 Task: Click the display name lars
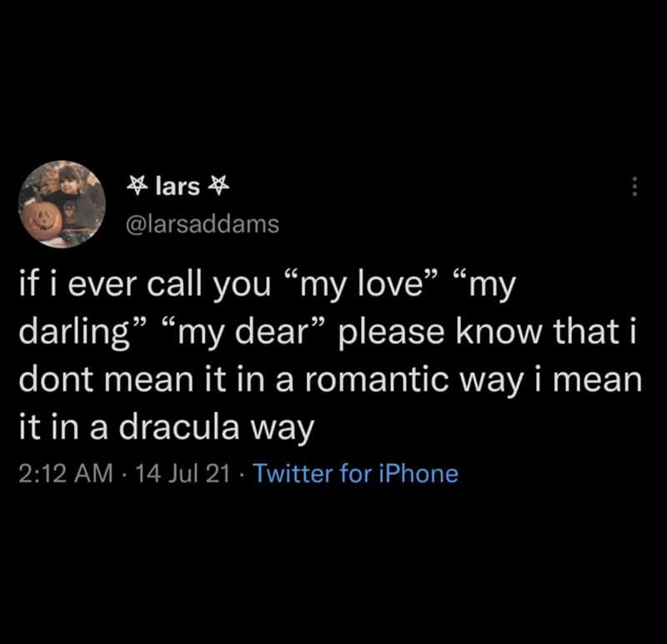point(178,187)
